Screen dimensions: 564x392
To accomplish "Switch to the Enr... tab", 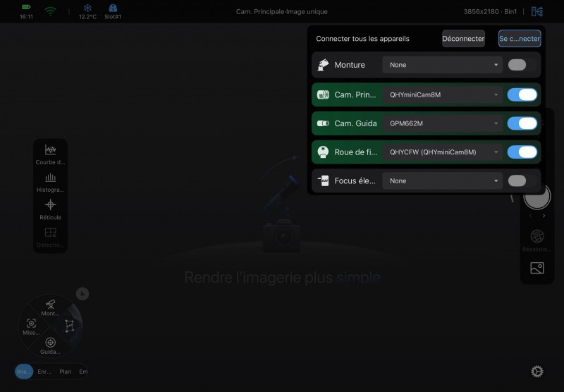I will coord(44,372).
